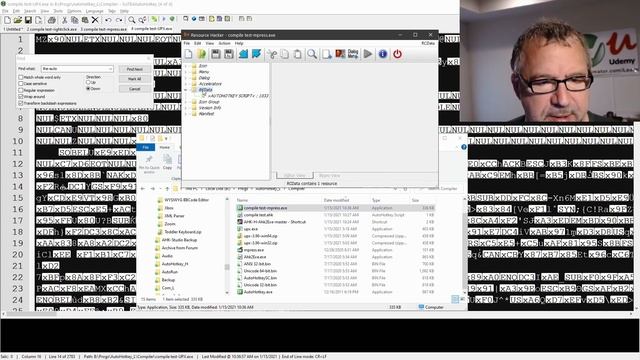This screenshot has width=640, height=360.
Task: Open AutoHotkey_H folder in Explorer navigation pane
Action: (x=175, y=264)
